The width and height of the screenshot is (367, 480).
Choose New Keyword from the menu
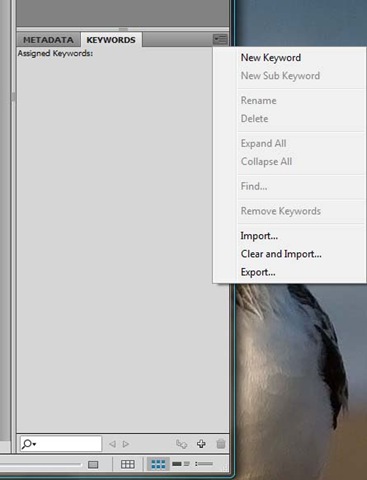[x=271, y=58]
